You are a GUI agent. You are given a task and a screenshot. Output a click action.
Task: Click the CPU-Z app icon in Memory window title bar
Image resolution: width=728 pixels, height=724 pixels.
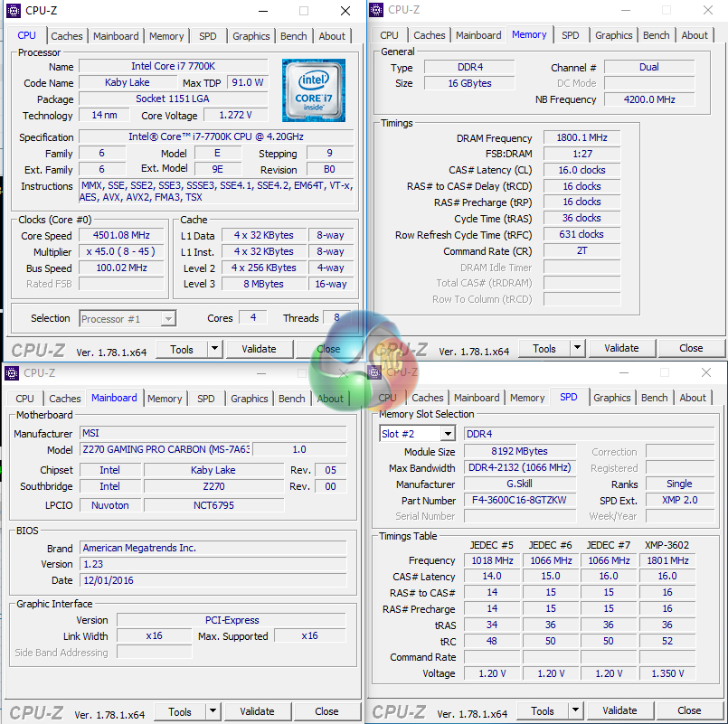click(x=377, y=10)
